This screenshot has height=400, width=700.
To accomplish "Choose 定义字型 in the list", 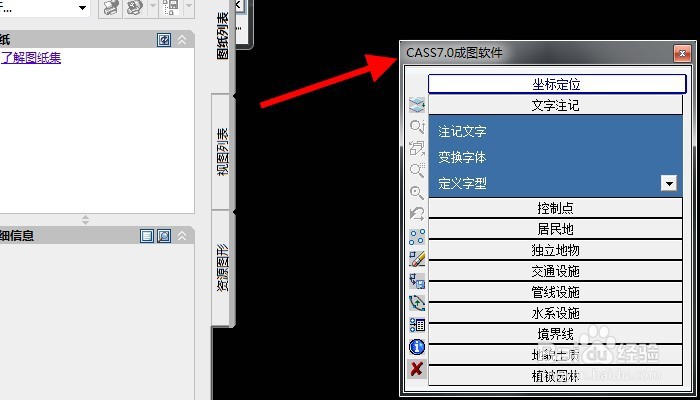I will 462,183.
